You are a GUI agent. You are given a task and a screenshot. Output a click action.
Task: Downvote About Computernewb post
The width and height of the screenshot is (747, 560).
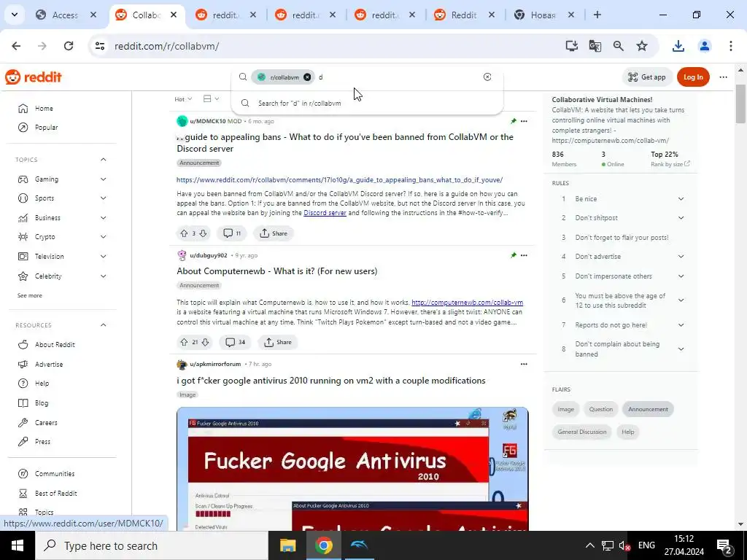point(205,342)
